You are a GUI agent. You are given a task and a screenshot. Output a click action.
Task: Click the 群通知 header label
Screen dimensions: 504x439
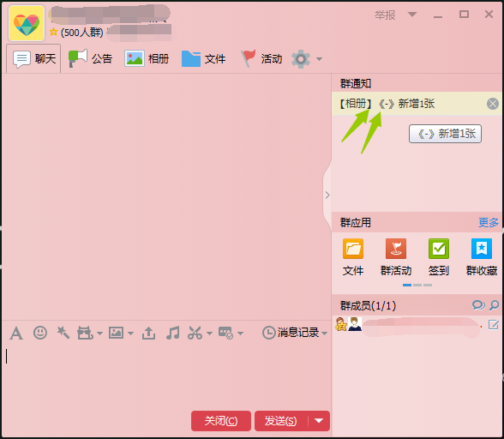tap(356, 84)
